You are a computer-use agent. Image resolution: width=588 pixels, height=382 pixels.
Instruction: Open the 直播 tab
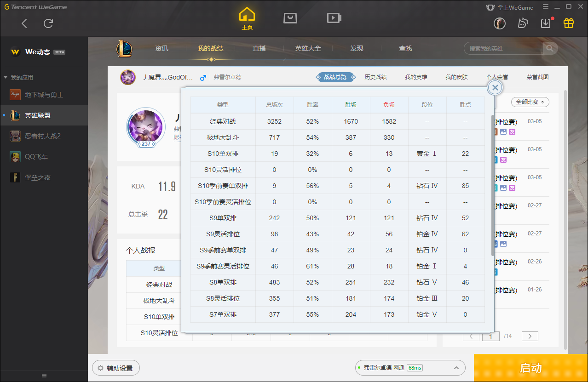pyautogui.click(x=259, y=48)
